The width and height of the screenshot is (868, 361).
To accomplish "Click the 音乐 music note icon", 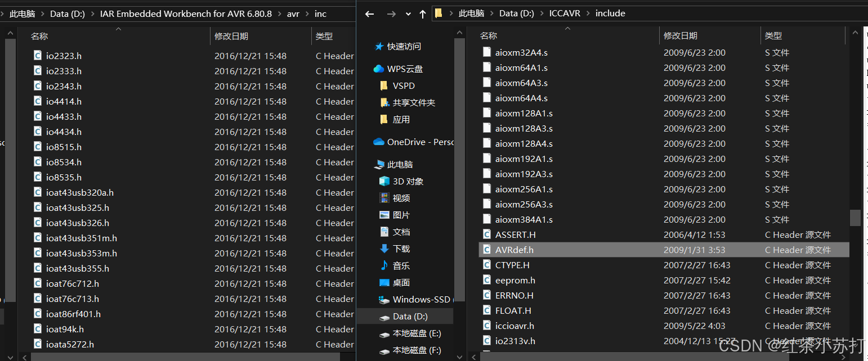I will coord(384,265).
